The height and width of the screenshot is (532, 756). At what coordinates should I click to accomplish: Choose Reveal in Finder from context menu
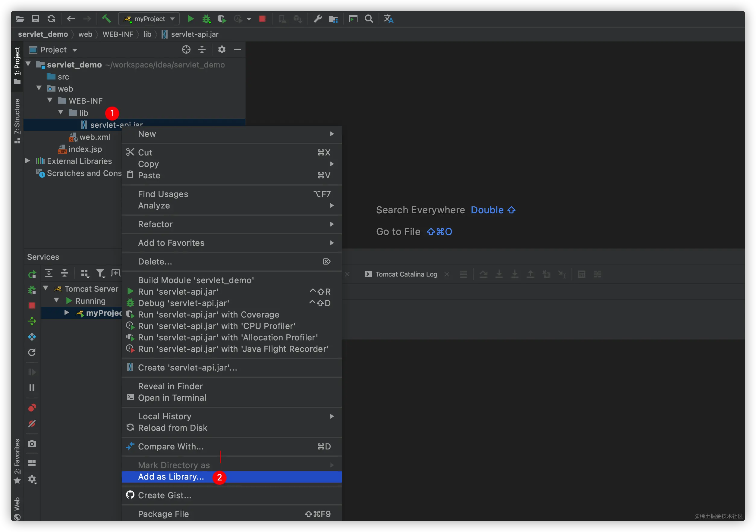(170, 386)
